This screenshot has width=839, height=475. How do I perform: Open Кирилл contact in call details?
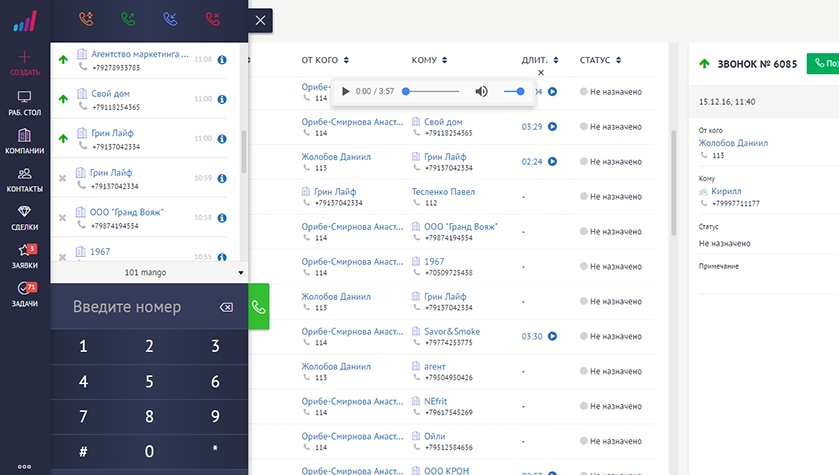(726, 191)
